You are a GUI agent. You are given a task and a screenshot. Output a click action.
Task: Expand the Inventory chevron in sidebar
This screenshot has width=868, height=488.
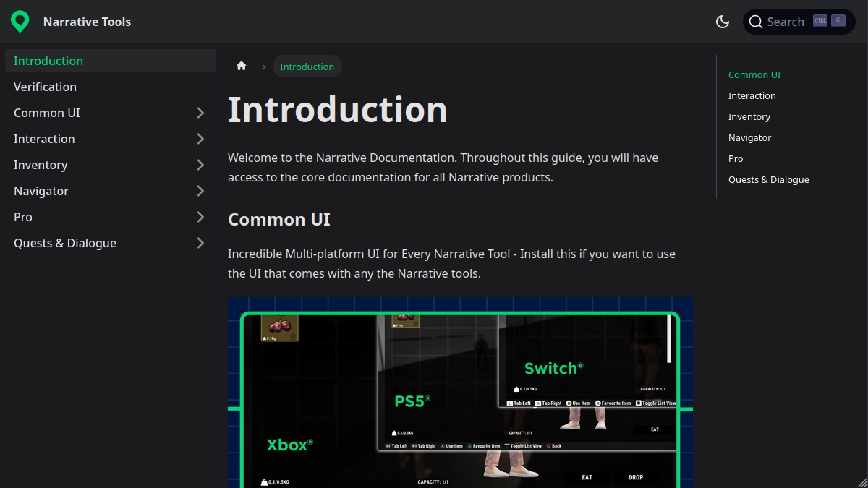[200, 165]
